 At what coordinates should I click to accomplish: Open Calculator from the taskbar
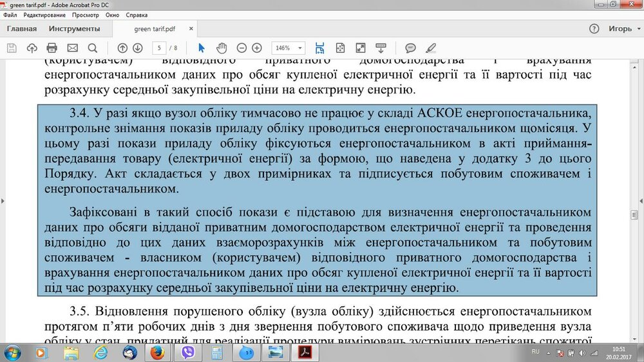217,353
